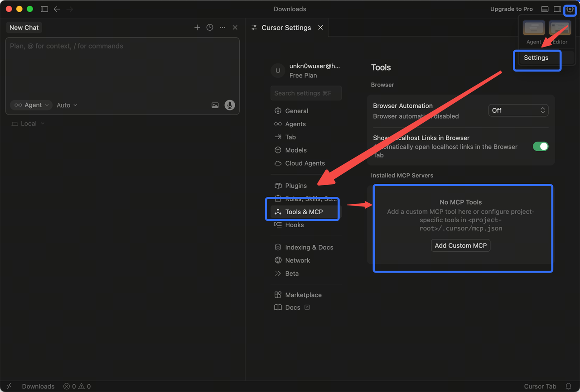Screen dimensions: 580x392
Task: Toggle the left sidebar panel icon
Action: click(x=44, y=9)
